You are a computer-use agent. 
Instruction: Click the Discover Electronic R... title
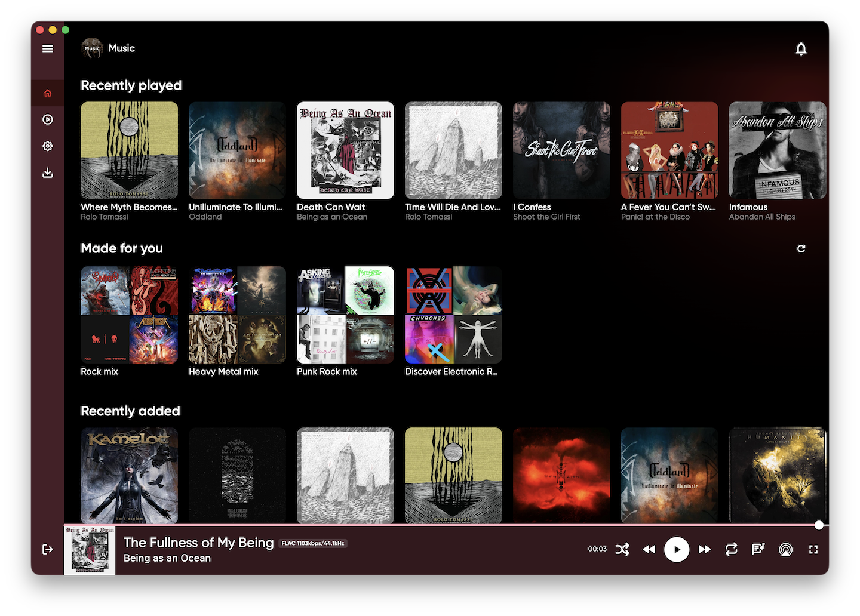tap(451, 372)
